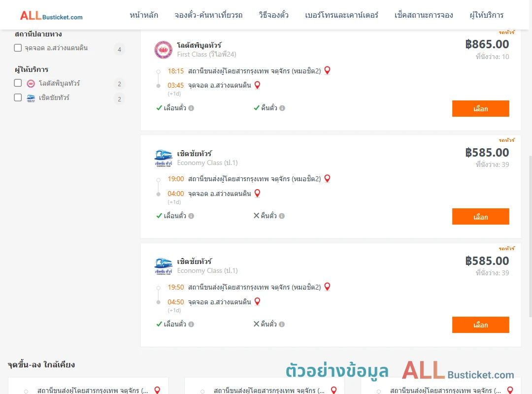Open map pin for the 03:45 arrival stop
Viewport: 532px width, 394px height.
pyautogui.click(x=257, y=85)
